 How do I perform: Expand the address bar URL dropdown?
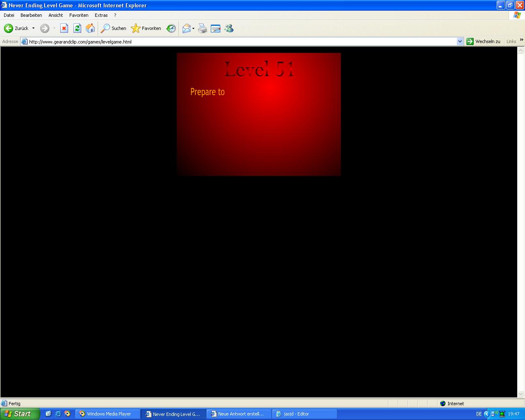(x=460, y=41)
